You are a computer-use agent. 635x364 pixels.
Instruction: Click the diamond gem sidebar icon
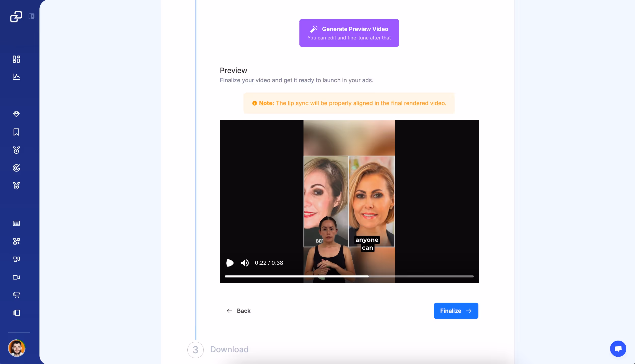(16, 114)
